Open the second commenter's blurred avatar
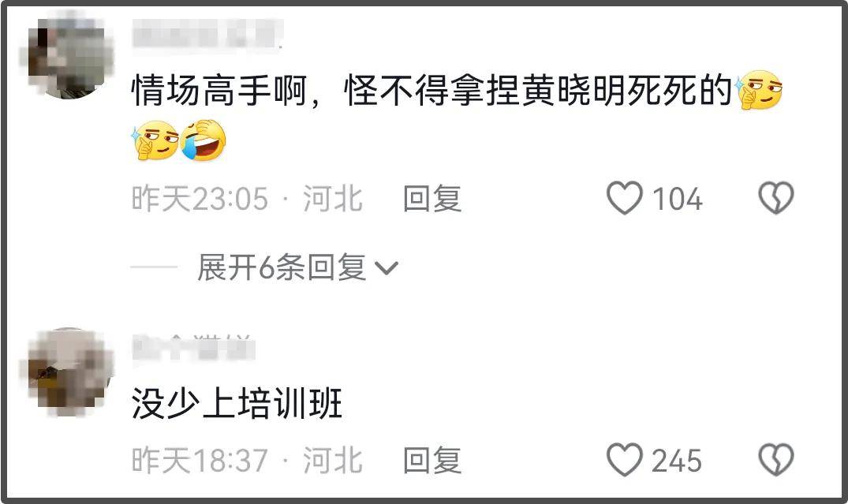The height and width of the screenshot is (504, 848). click(66, 372)
